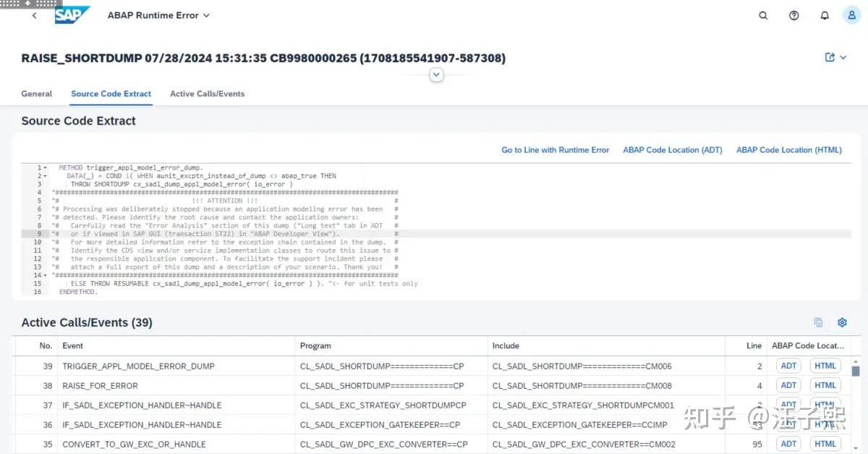Image resolution: width=868 pixels, height=454 pixels.
Task: Open the help icon in the top bar
Action: pyautogui.click(x=793, y=14)
